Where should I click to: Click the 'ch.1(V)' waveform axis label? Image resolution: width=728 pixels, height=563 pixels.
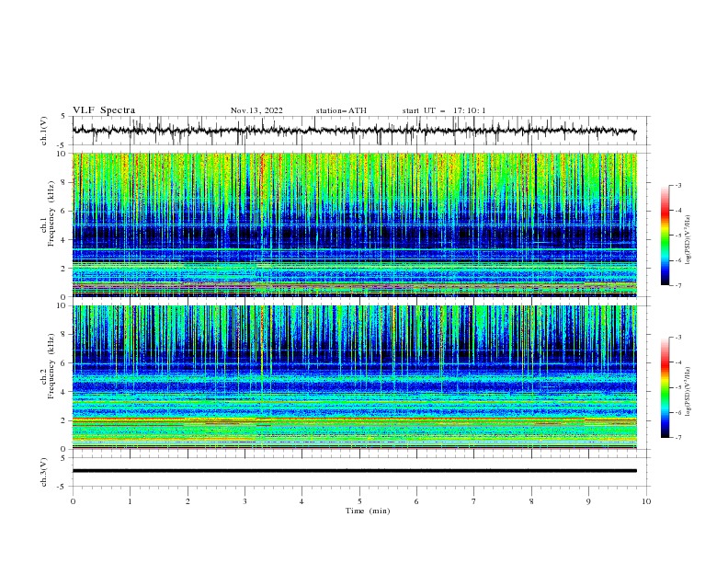tap(44, 131)
